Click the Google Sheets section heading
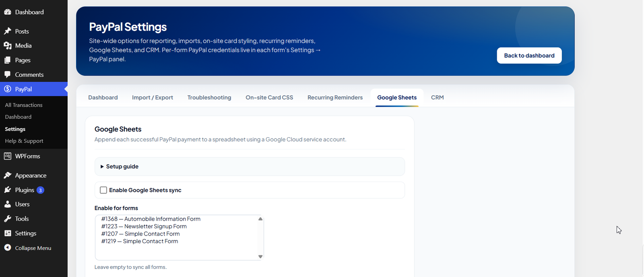Screen dimensions: 644x277 coord(118,129)
